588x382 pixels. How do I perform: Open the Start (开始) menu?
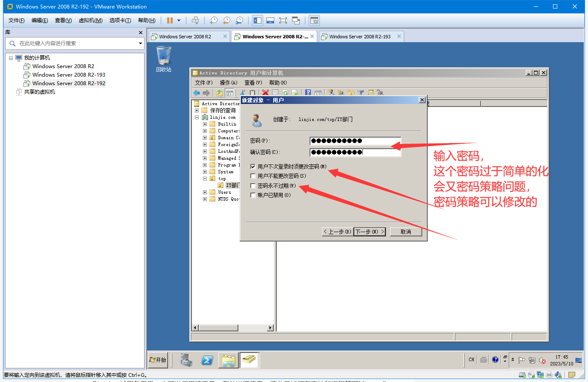[158, 360]
